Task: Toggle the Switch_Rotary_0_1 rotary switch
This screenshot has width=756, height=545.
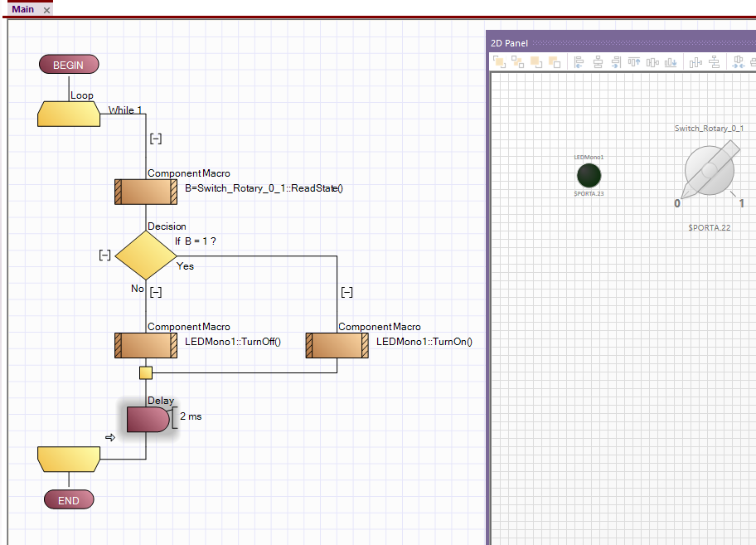Action: (710, 170)
